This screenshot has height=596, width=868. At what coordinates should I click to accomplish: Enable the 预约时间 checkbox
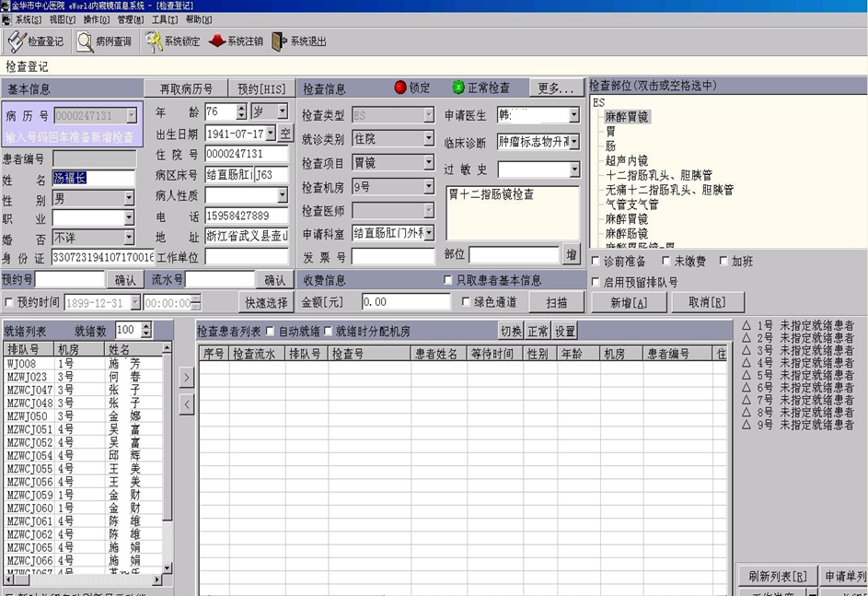[x=9, y=302]
